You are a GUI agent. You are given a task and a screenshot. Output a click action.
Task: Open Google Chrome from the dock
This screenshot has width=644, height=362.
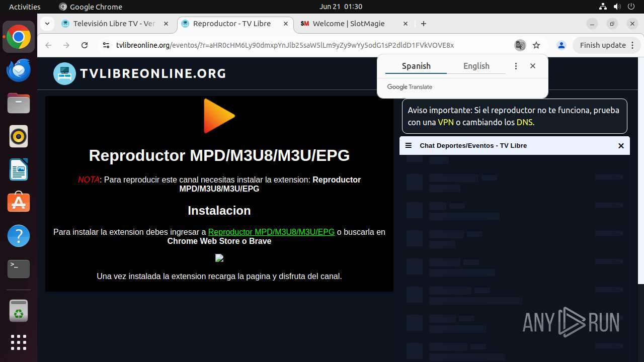click(19, 37)
